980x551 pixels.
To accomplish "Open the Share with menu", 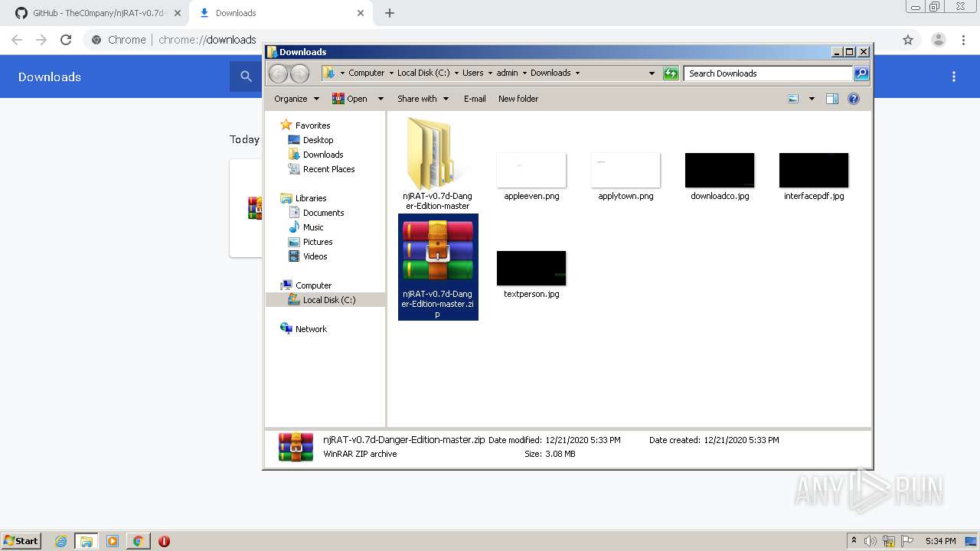I will pos(423,99).
